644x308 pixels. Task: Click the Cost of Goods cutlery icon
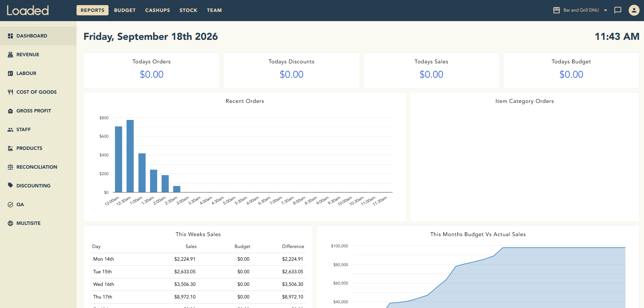click(11, 92)
